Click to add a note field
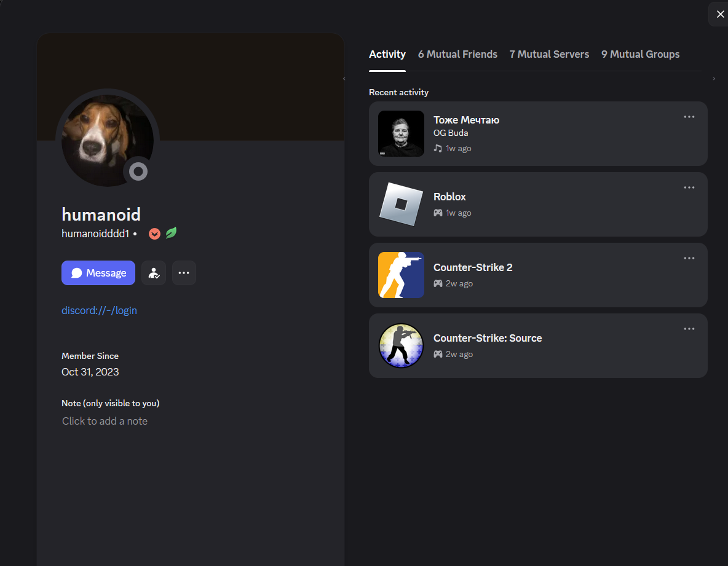Image resolution: width=728 pixels, height=566 pixels. pos(105,421)
